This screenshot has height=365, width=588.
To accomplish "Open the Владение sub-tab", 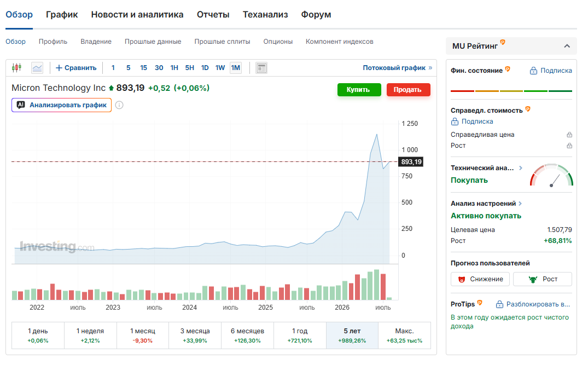I will pos(96,42).
